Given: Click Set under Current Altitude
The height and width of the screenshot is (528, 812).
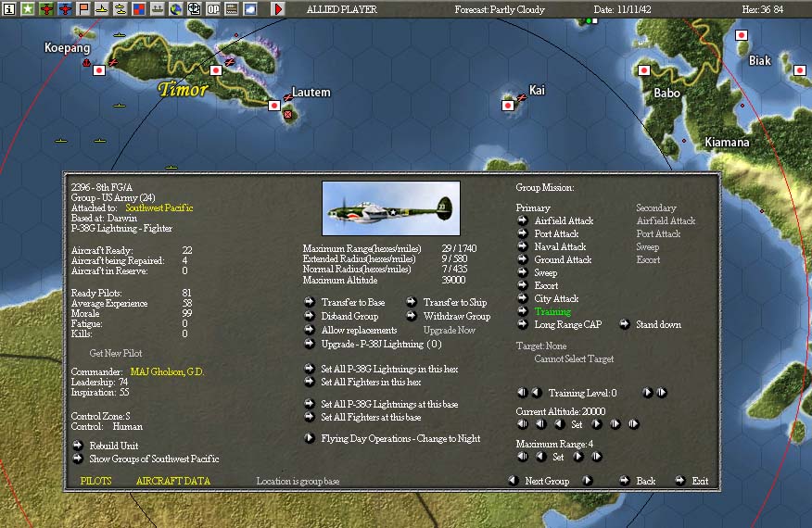Looking at the screenshot, I should (577, 424).
